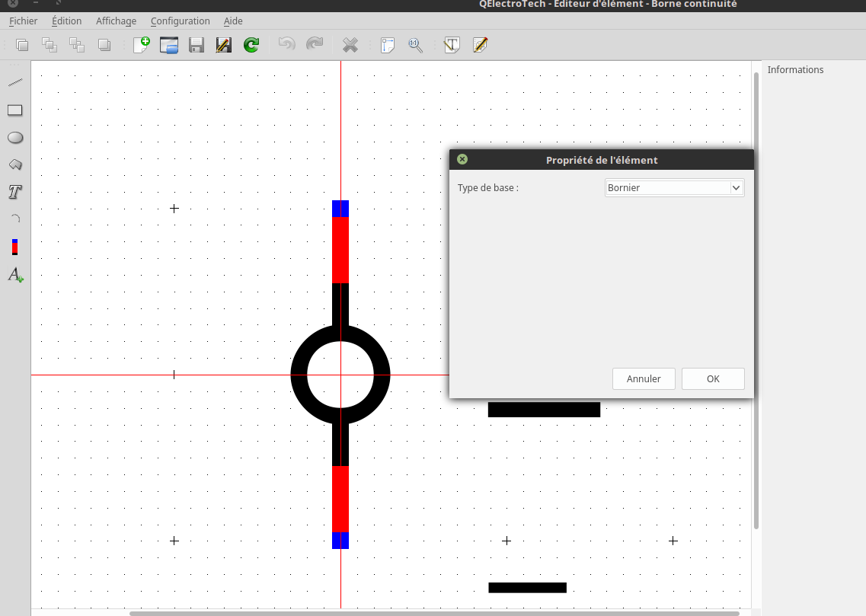The height and width of the screenshot is (616, 866).
Task: Click the horizontal scrollbar below the canvas
Action: (434, 613)
